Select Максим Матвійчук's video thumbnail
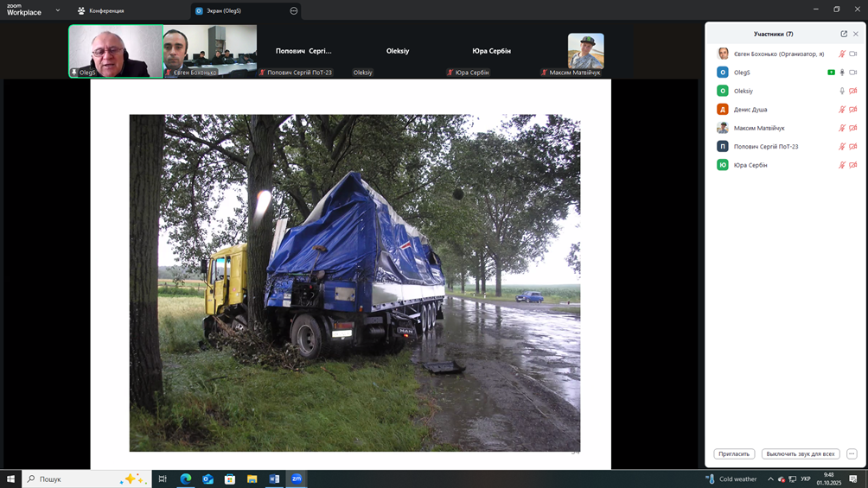 [x=585, y=52]
